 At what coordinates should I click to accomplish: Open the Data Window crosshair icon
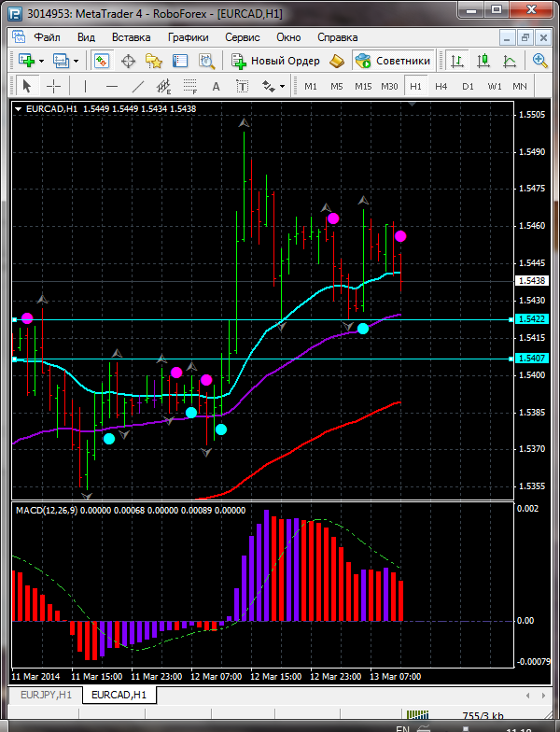click(x=128, y=61)
